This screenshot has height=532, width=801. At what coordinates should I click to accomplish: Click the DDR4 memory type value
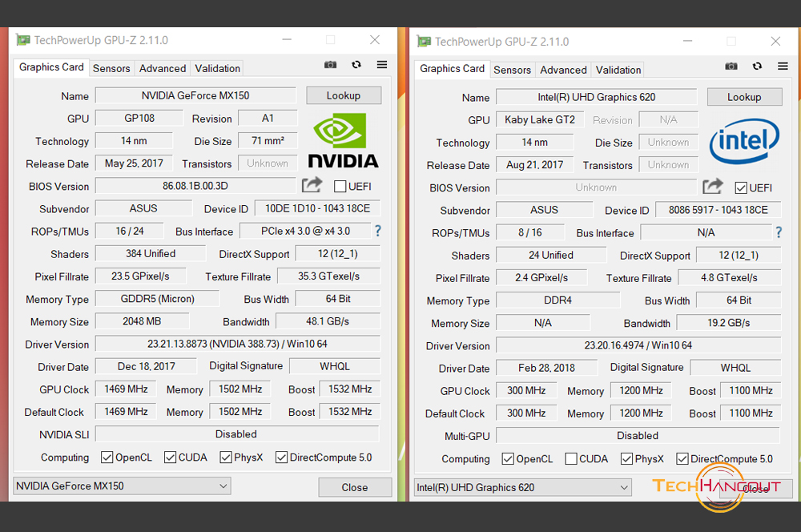pyautogui.click(x=557, y=300)
